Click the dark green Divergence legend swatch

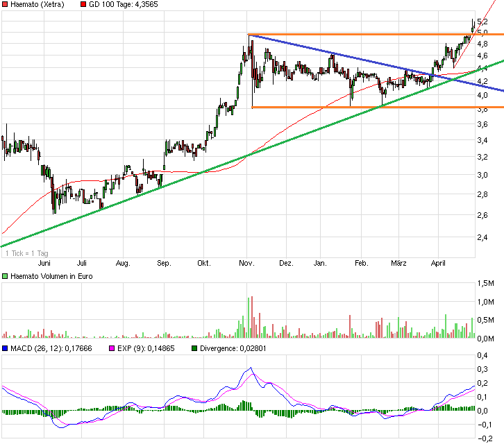194,348
